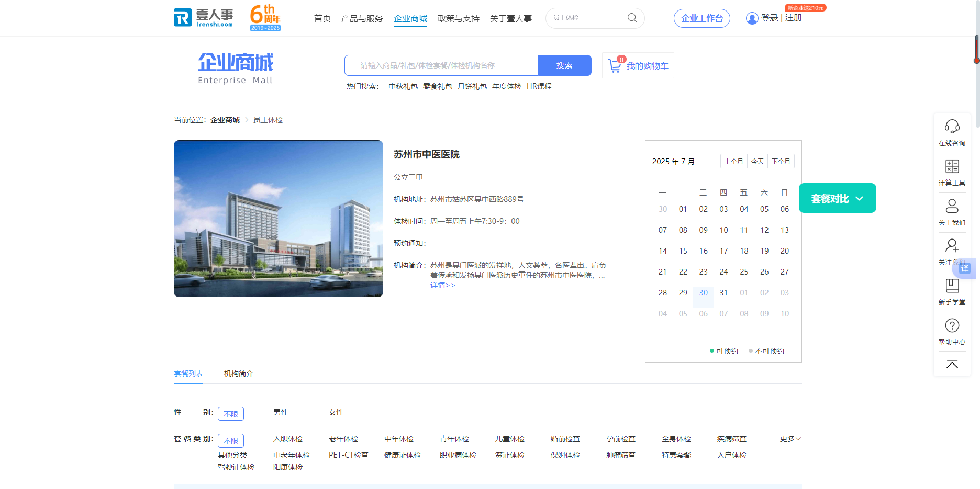Filter by 特惠套餐 category
This screenshot has width=980, height=489.
click(676, 455)
